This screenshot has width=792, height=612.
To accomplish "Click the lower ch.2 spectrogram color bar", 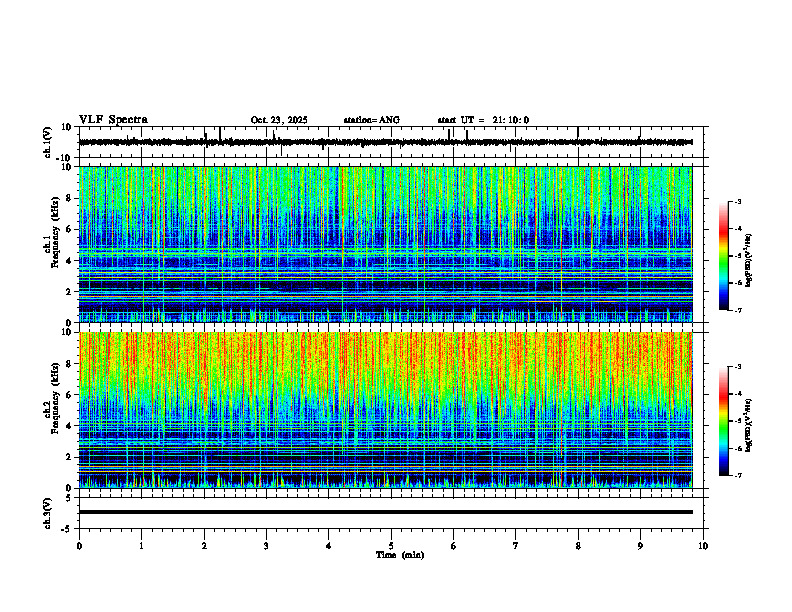I will 723,421.
